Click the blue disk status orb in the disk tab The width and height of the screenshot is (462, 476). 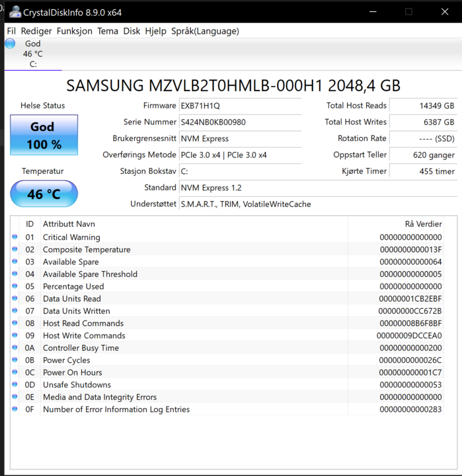[10, 44]
